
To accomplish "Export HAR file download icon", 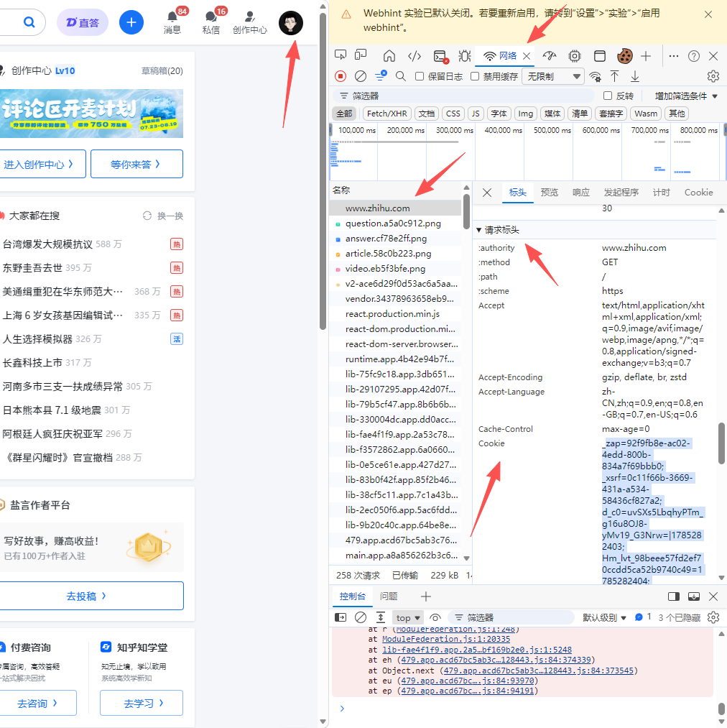I will (635, 76).
